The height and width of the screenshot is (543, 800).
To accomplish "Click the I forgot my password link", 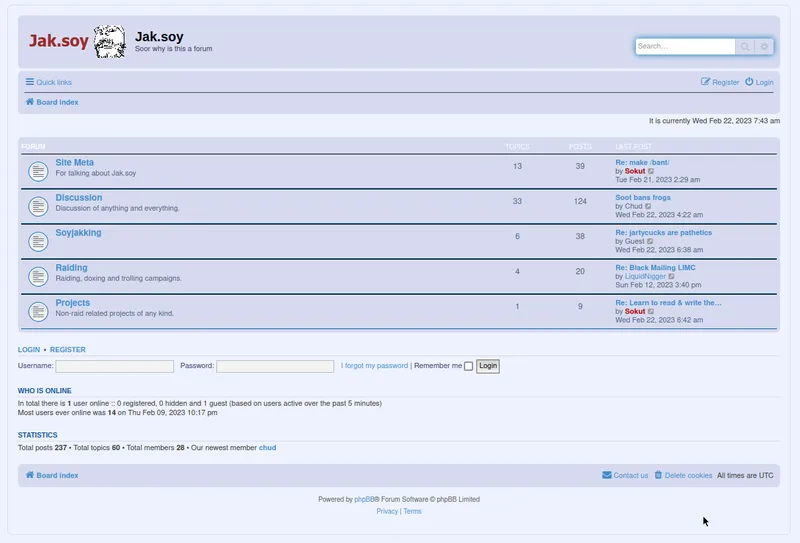I will pyautogui.click(x=374, y=366).
